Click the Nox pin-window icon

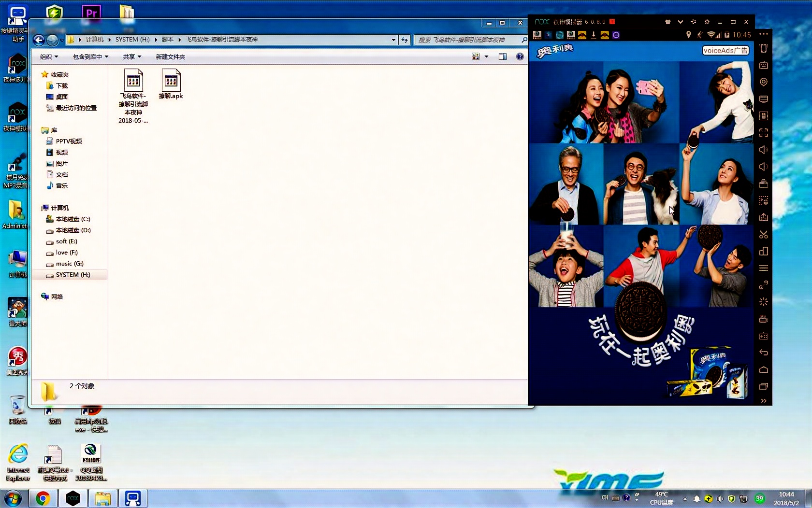pos(694,22)
